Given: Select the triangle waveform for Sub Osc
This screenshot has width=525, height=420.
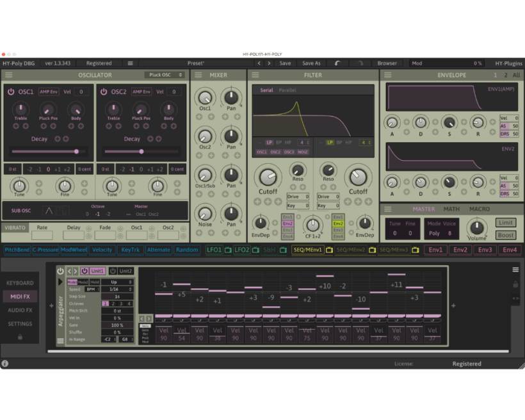Looking at the screenshot, I should tap(49, 211).
